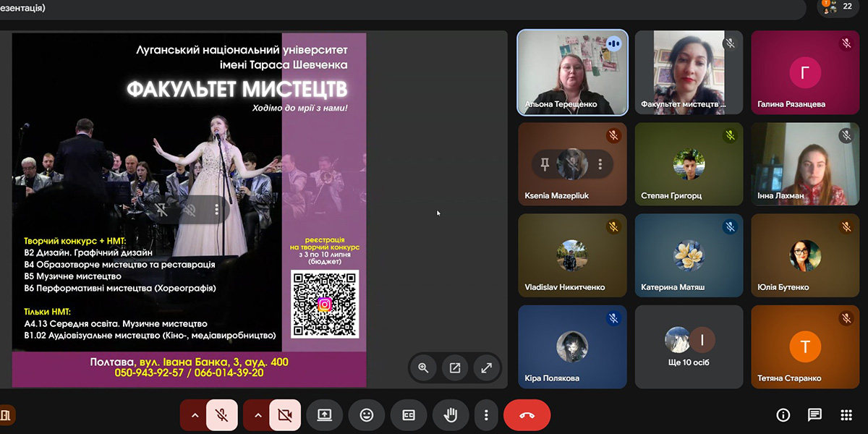
Task: Click muted mic icon on Степан Григорц tile
Action: (x=730, y=135)
